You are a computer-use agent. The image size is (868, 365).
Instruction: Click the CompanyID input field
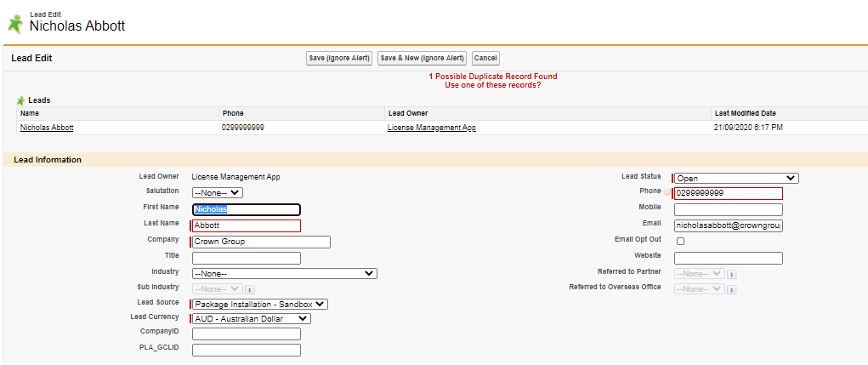tap(247, 334)
